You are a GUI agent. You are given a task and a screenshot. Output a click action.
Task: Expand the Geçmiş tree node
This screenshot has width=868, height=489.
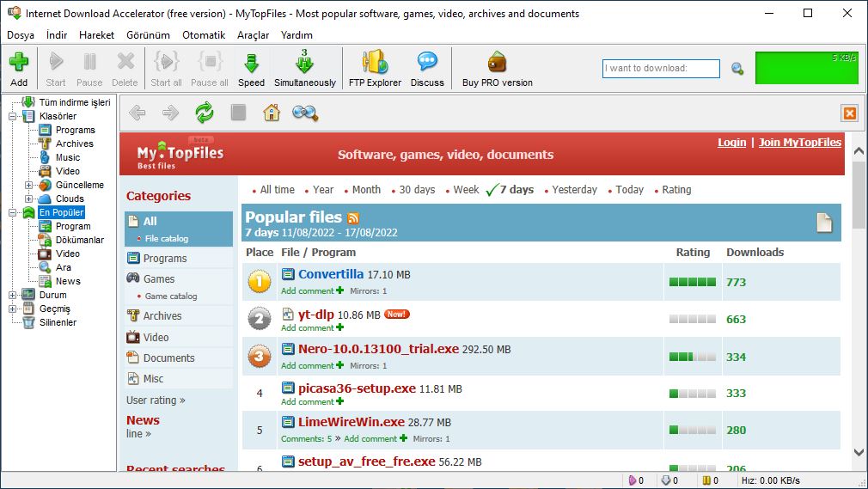12,309
